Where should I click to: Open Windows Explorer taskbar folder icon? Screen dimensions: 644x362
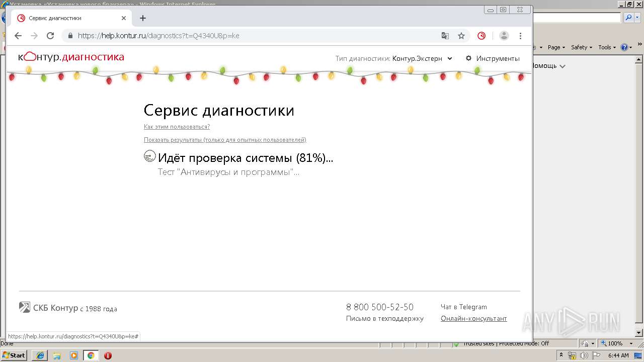(57, 355)
